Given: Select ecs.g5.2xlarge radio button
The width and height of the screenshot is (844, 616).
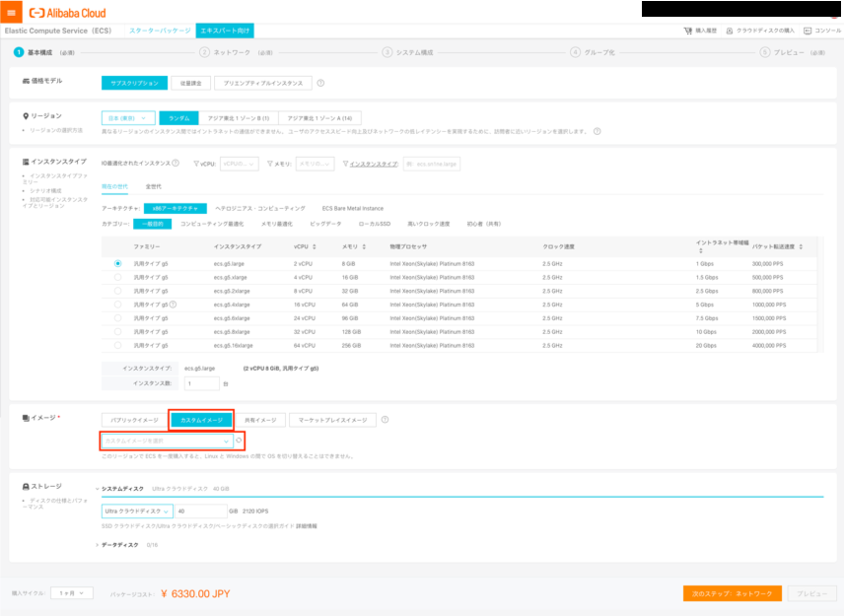Looking at the screenshot, I should point(117,291).
